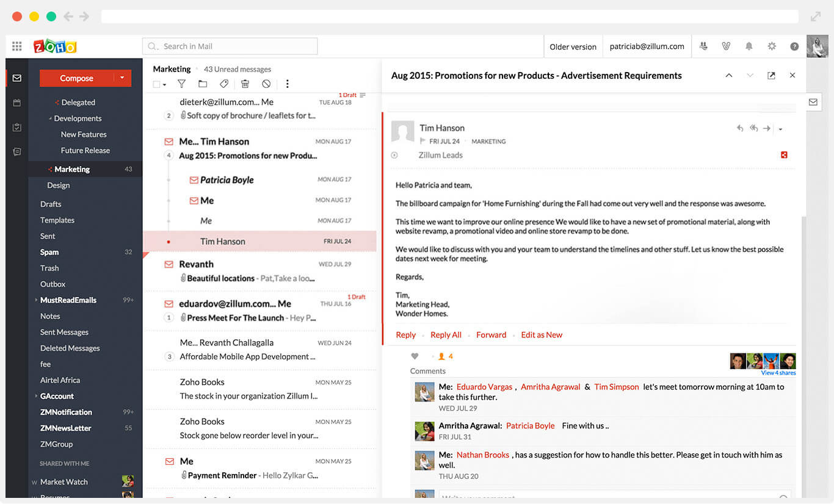Open Zoho Mail settings gear
This screenshot has height=504, width=834.
[x=771, y=46]
